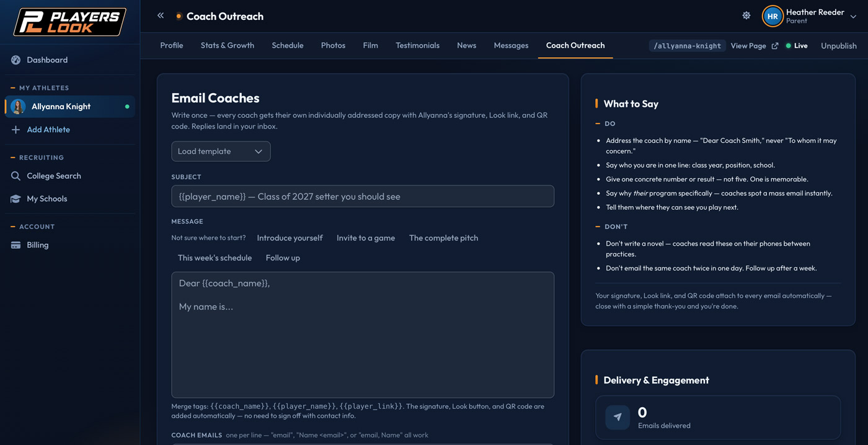Open the Film tab
Viewport: 868px width, 445px height.
click(x=371, y=45)
